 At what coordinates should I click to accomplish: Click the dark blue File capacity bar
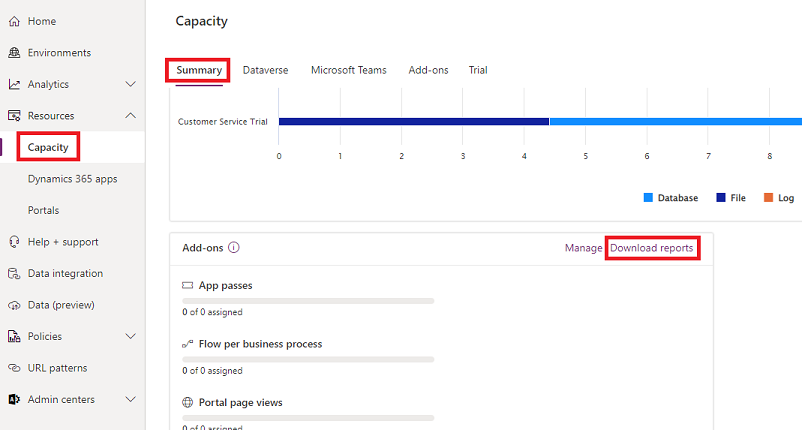pos(413,121)
